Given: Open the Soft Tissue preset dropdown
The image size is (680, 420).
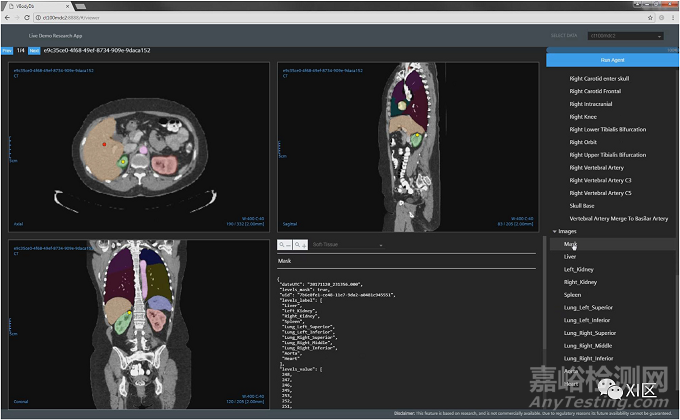Looking at the screenshot, I should (343, 244).
